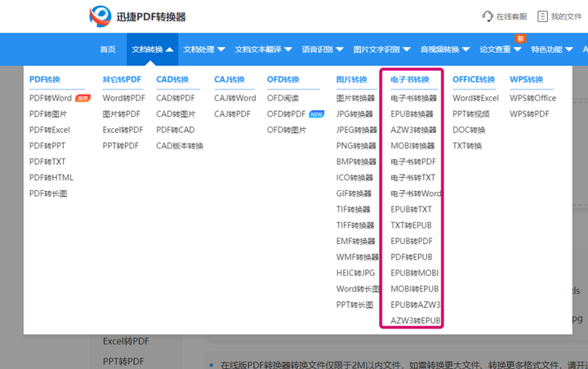Choose 图片转PDF menu entry
The width and height of the screenshot is (588, 369).
(x=121, y=114)
